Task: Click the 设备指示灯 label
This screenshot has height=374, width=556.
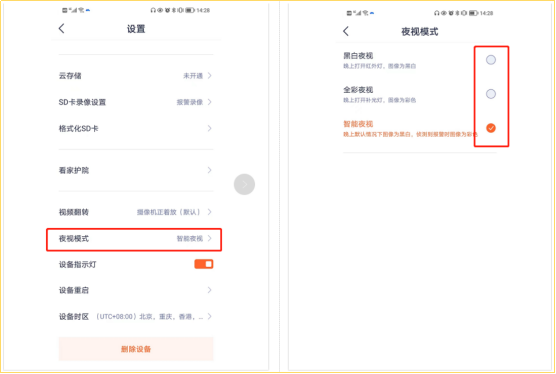Action: (77, 264)
